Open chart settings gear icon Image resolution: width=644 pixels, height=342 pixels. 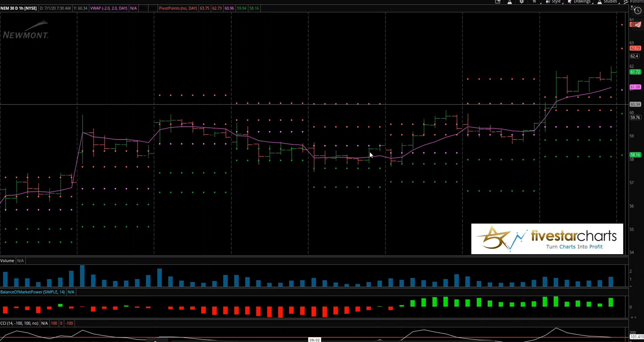pyautogui.click(x=522, y=2)
